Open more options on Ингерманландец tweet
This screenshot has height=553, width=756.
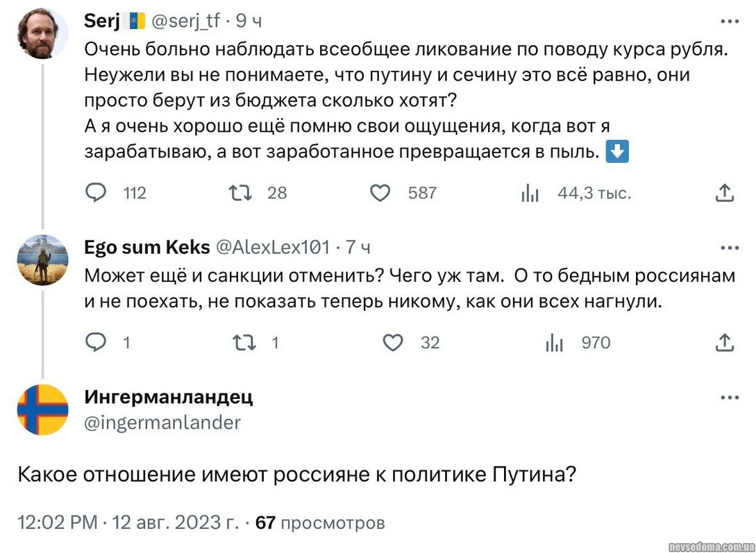tap(730, 398)
